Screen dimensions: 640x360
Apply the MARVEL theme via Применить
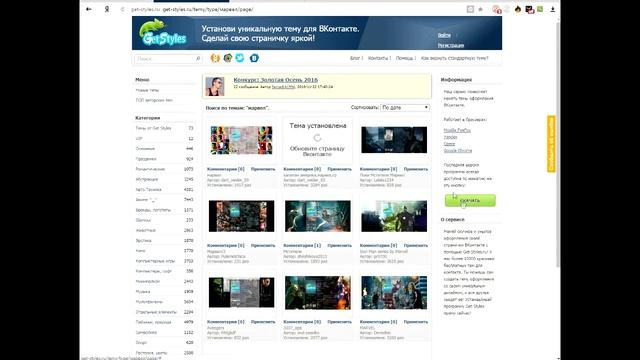(416, 322)
